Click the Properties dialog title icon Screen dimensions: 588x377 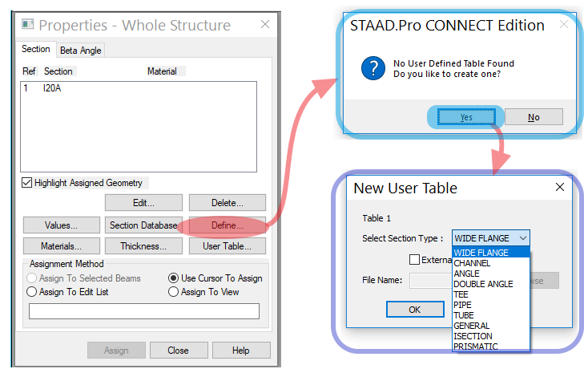coord(28,24)
